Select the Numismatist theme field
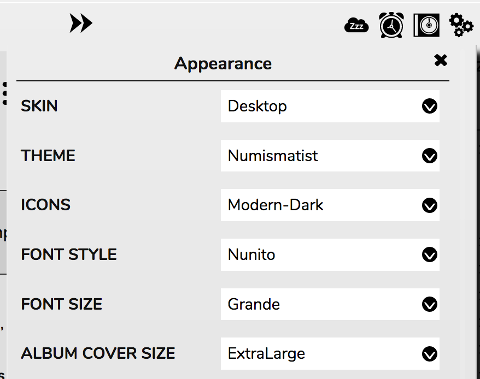This screenshot has height=379, width=480. click(330, 156)
